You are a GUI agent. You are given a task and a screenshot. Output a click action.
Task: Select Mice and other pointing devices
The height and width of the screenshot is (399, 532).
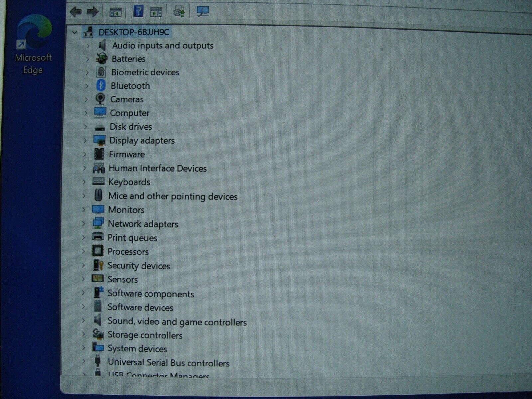[173, 196]
